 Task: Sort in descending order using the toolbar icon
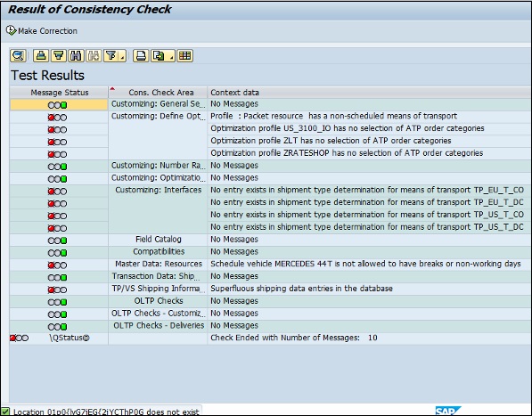(x=58, y=55)
